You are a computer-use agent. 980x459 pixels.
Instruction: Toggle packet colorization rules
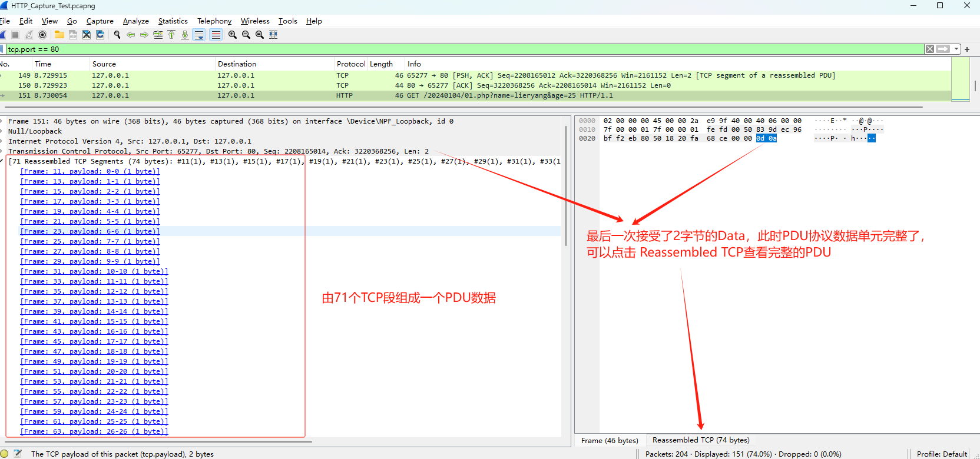point(216,35)
